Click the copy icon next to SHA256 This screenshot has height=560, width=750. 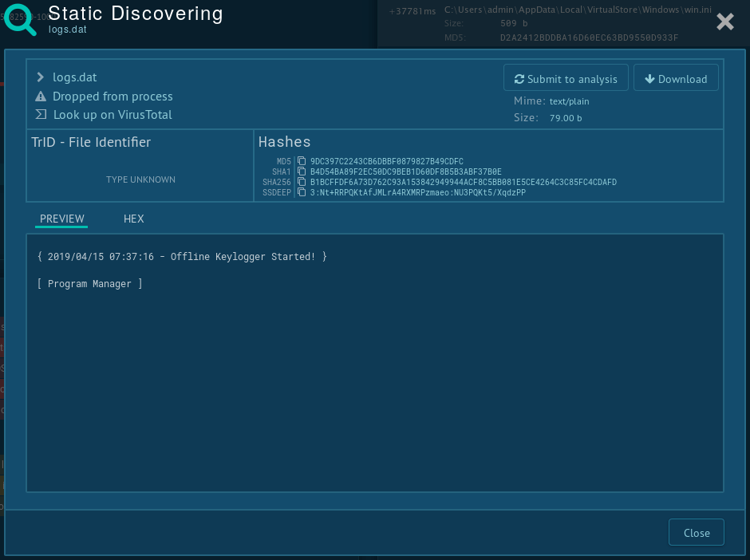pos(302,182)
